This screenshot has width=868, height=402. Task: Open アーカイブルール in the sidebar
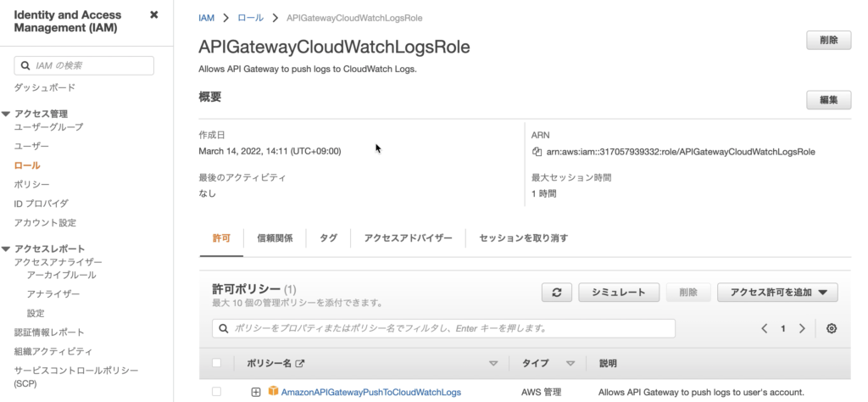pos(61,275)
